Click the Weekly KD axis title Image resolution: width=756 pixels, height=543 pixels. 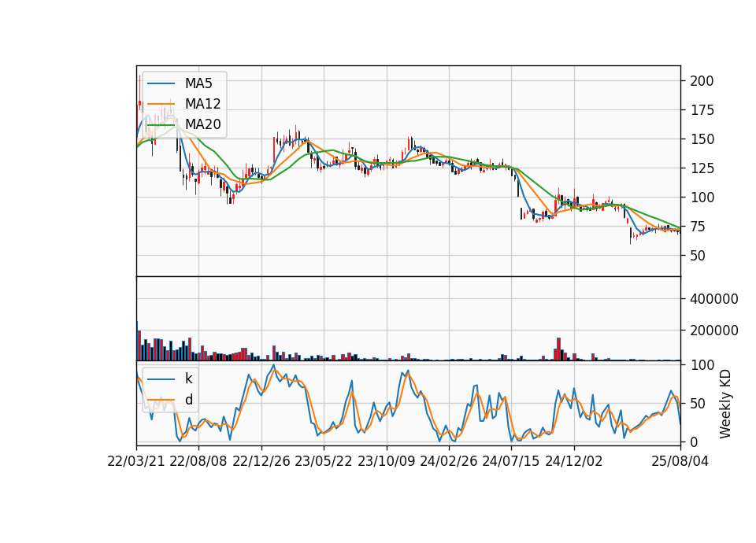click(x=725, y=404)
